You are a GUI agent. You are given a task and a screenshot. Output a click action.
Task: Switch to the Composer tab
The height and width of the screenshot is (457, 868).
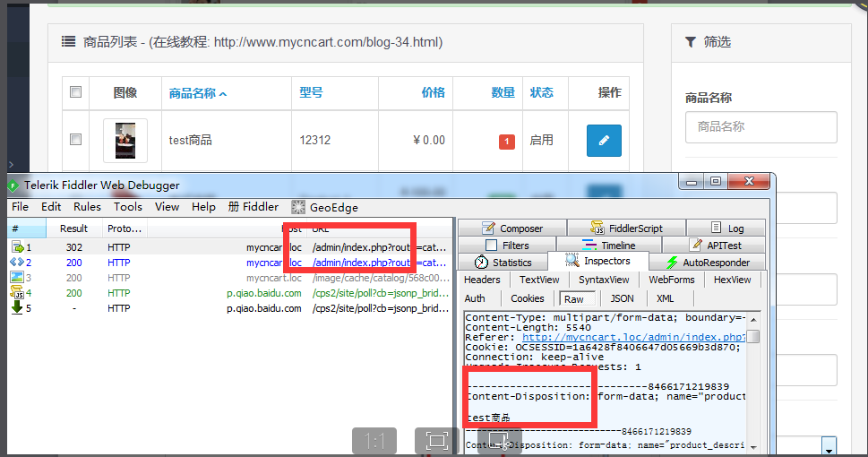tap(512, 228)
